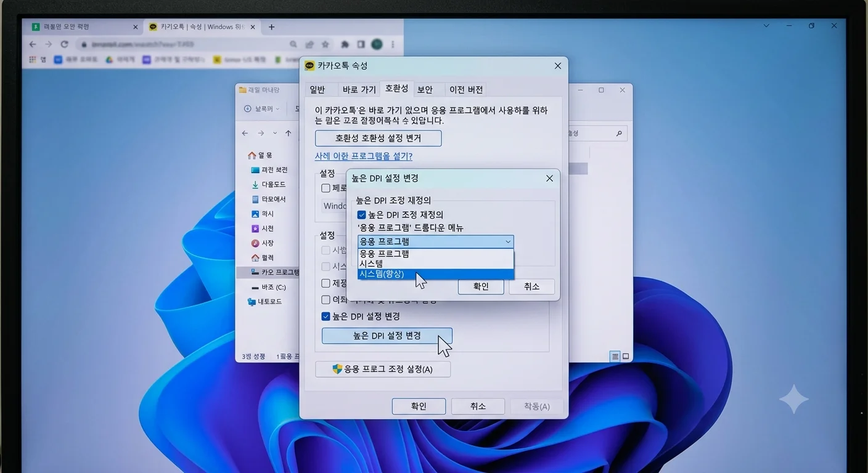
Task: Click Chrome zoom magnifier icon in address bar
Action: (293, 44)
